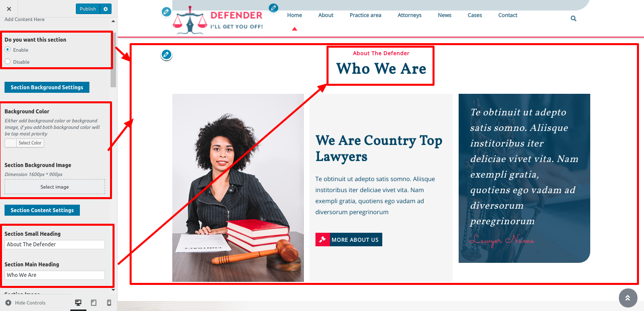Click the pencil edit icon above the navigation menu
The image size is (644, 311).
click(x=273, y=8)
